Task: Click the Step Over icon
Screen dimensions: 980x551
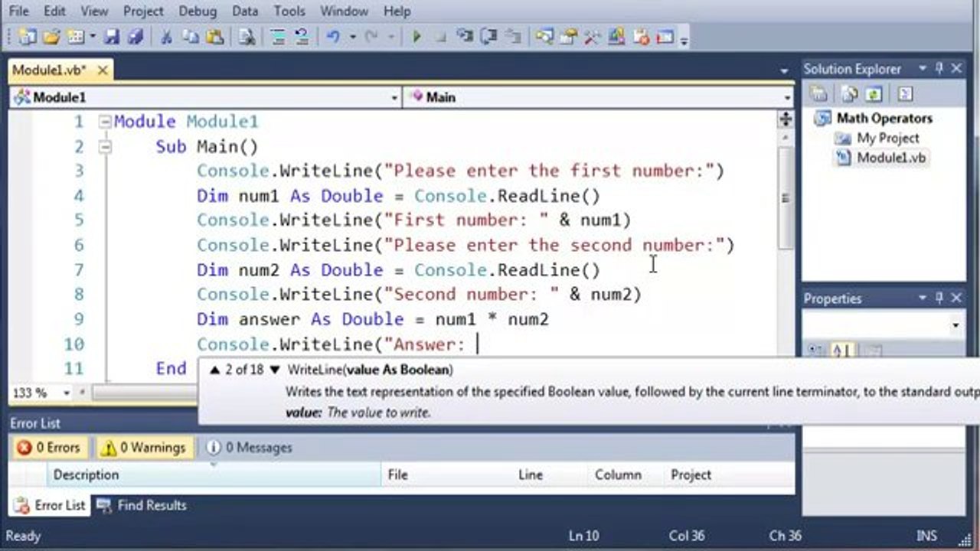Action: click(489, 37)
